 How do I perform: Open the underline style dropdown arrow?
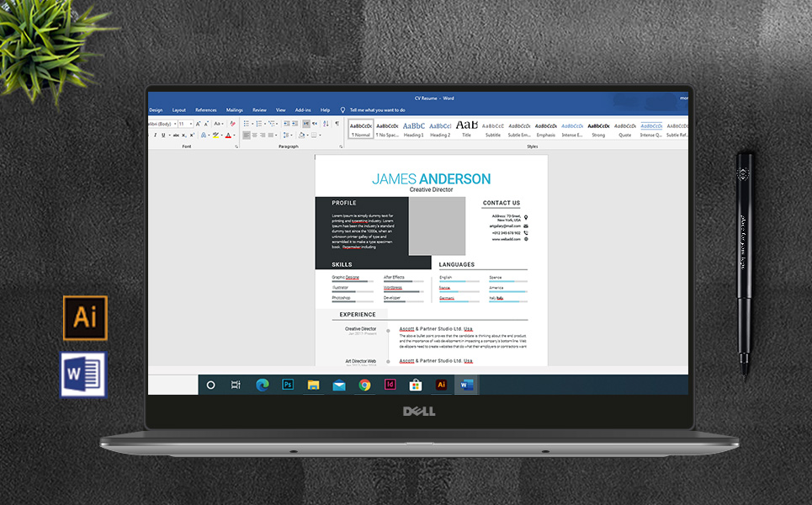pyautogui.click(x=169, y=136)
